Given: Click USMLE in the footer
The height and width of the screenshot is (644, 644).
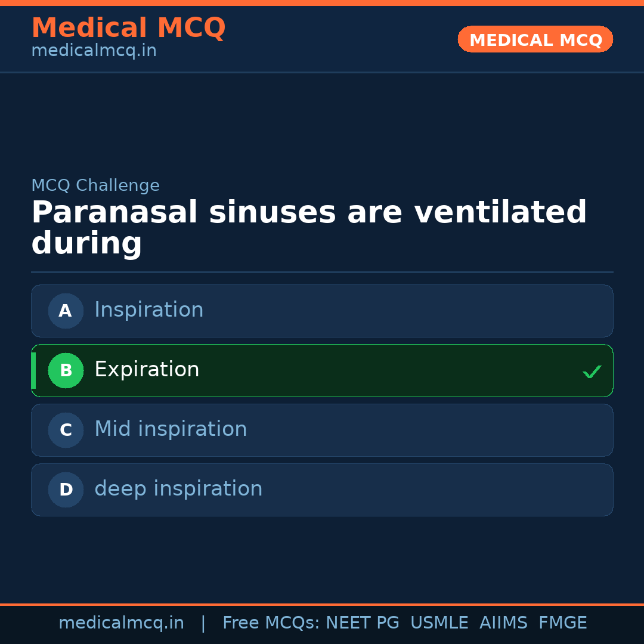Looking at the screenshot, I should point(439,623).
